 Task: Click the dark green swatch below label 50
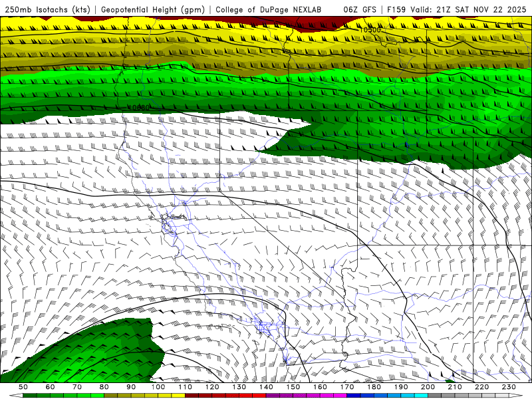pyautogui.click(x=30, y=396)
